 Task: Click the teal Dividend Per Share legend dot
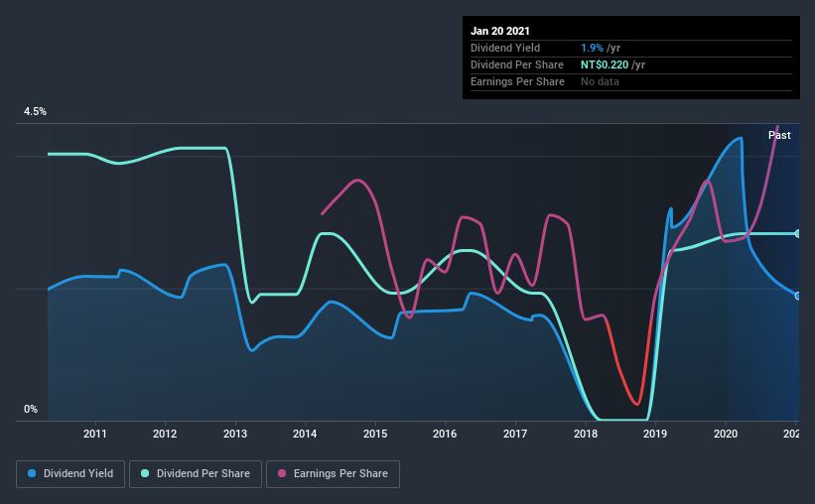click(145, 473)
